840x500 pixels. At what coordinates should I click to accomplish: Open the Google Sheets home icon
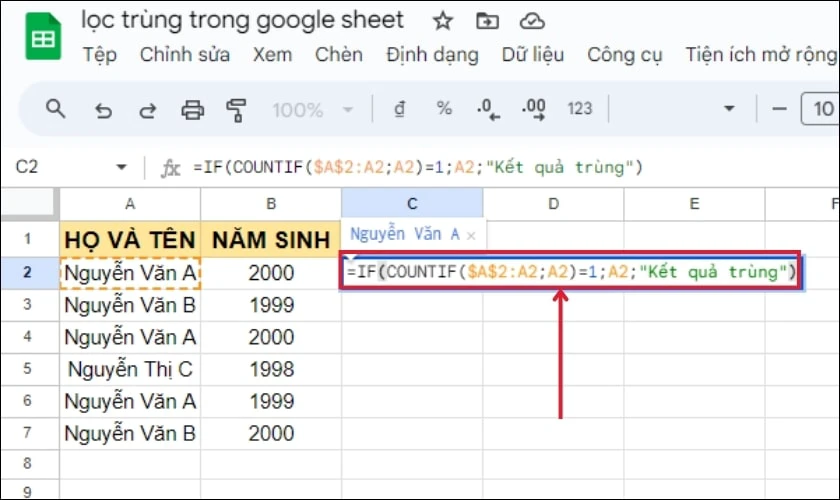43,36
